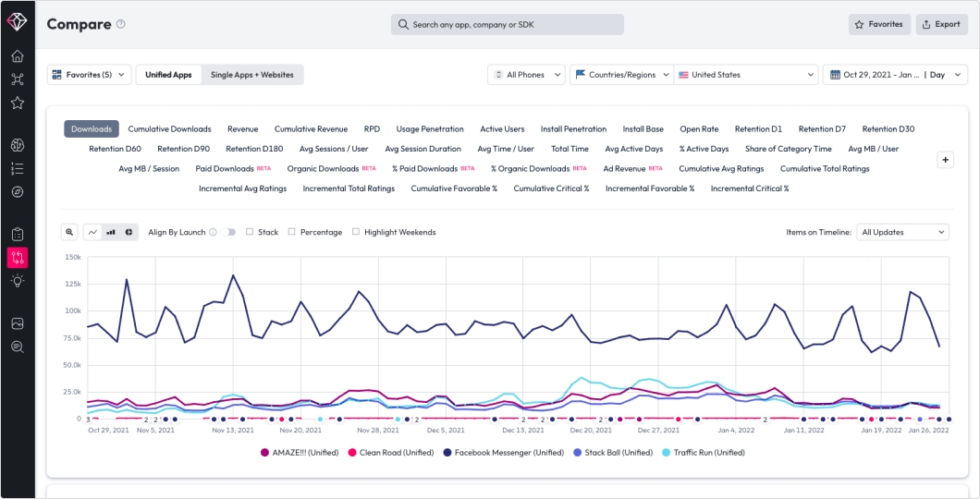Switch to the bar chart view icon
The image size is (980, 499).
coord(111,232)
